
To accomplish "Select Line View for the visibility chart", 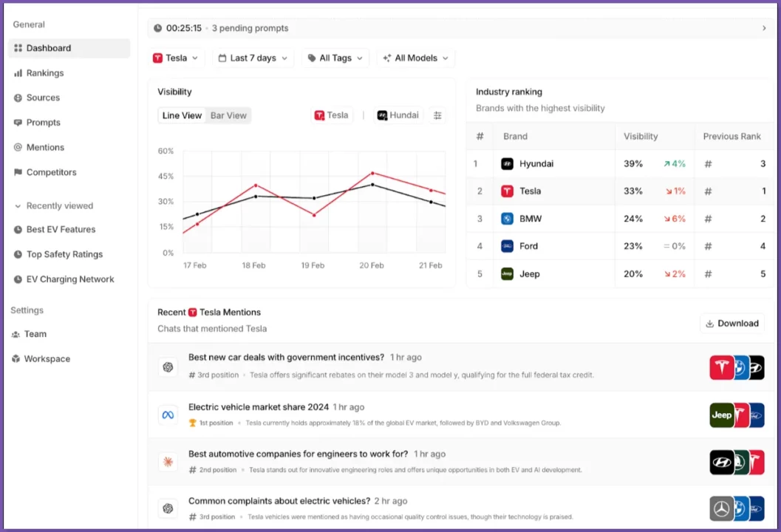I will pos(182,115).
